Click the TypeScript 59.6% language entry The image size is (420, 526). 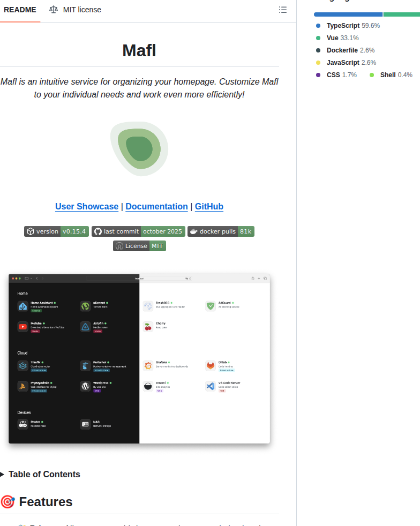348,26
